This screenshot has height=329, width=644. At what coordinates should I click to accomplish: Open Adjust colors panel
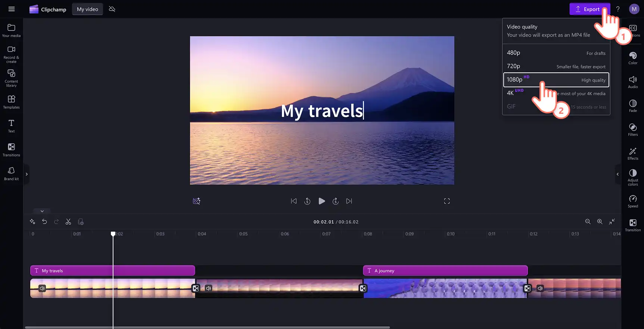[x=633, y=177]
